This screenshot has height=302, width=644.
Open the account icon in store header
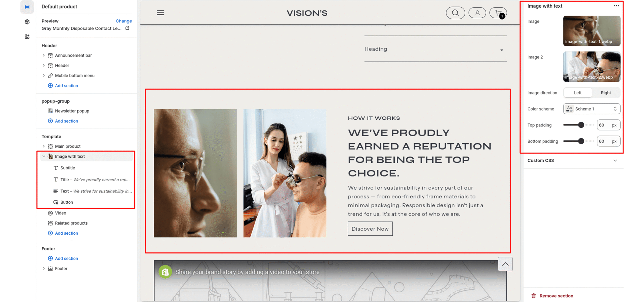point(477,13)
